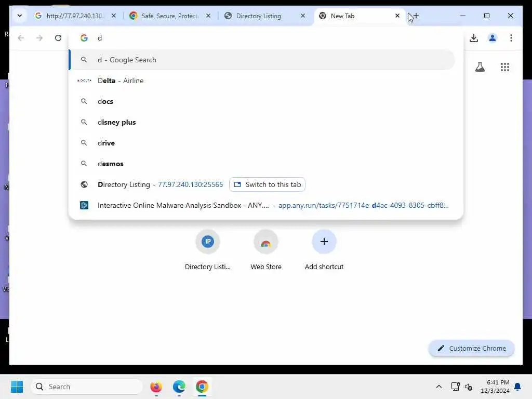
Task: Open Chrome's three-dot menu
Action: pos(511,38)
